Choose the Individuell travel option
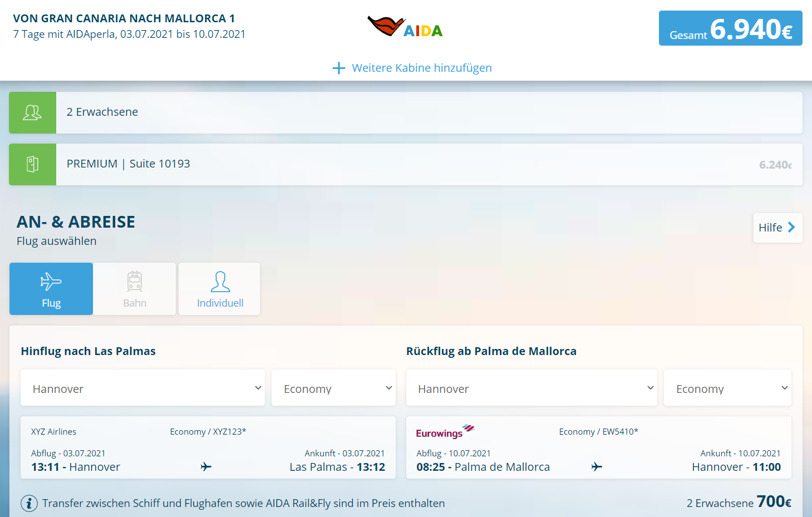The height and width of the screenshot is (517, 812). (220, 289)
